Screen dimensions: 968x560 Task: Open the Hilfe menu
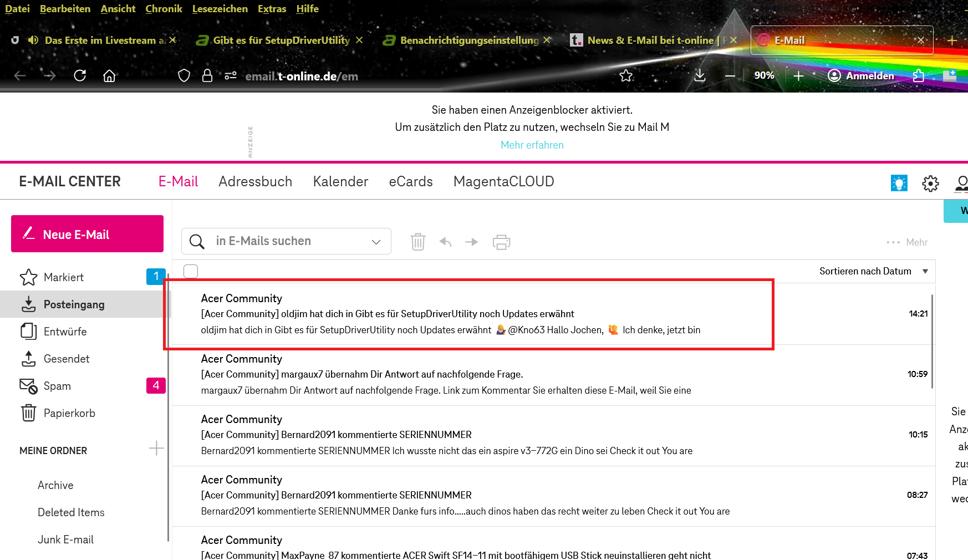(307, 9)
